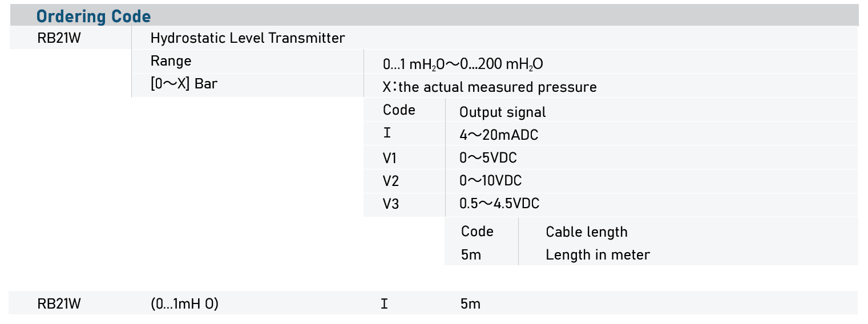Select output code V1
The height and width of the screenshot is (324, 868).
pos(391,158)
